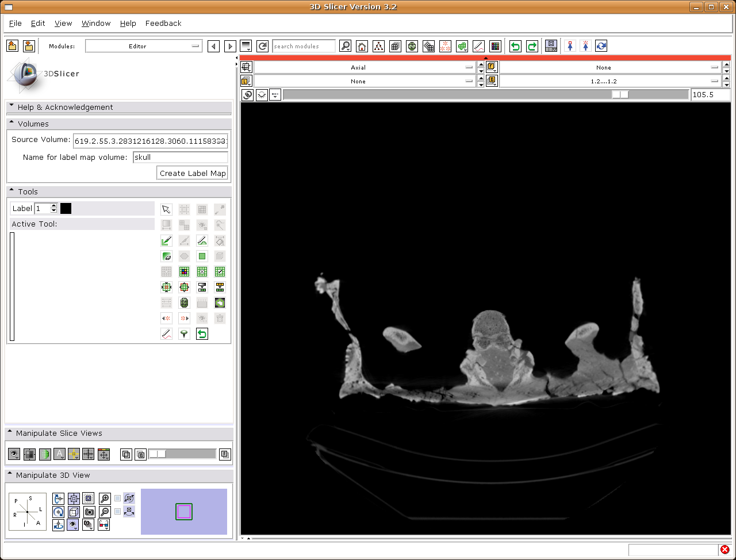Image resolution: width=736 pixels, height=560 pixels.
Task: Click the label map name field containing 'skull'
Action: (181, 157)
